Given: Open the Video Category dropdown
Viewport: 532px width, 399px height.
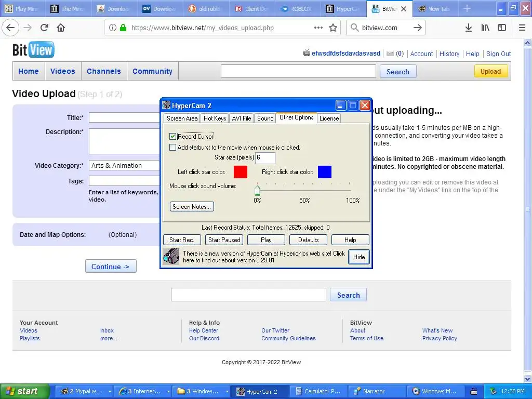Looking at the screenshot, I should click(x=125, y=166).
